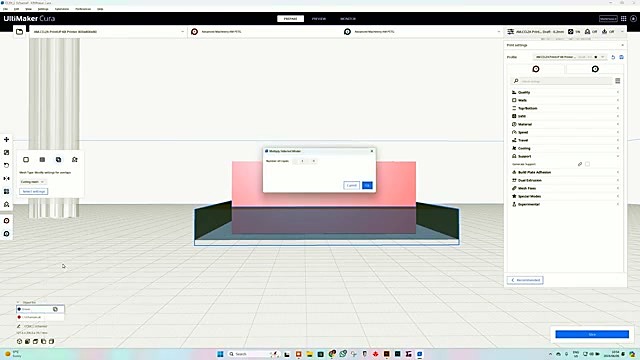640x360 pixels.
Task: Switch to 3D view camera icon
Action: point(19,341)
